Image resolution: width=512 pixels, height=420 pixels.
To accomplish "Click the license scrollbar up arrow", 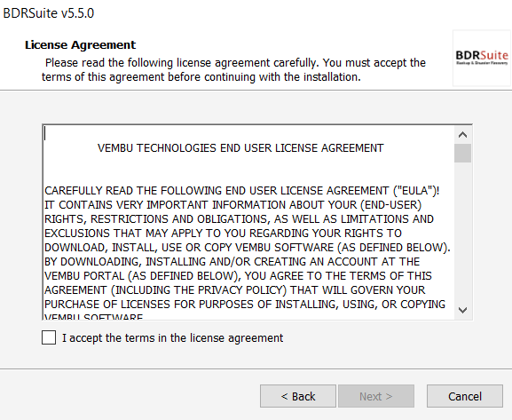I will [462, 135].
